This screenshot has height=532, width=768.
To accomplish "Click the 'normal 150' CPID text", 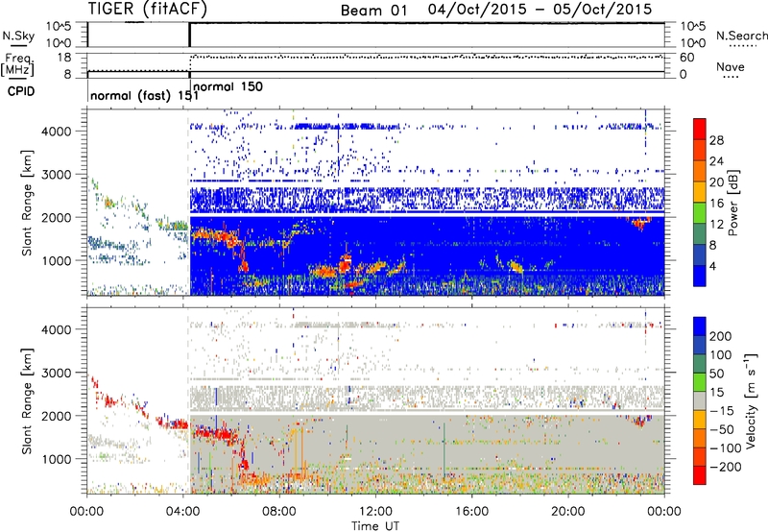I will [x=228, y=86].
